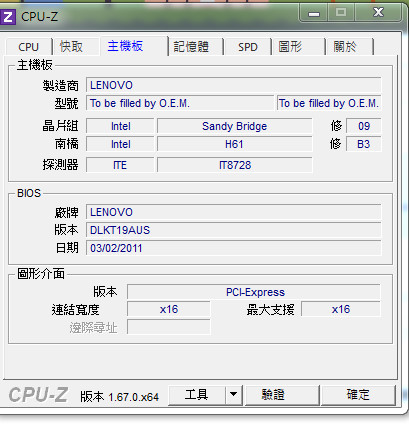
Task: Switch to the CPU tab
Action: pos(29,47)
